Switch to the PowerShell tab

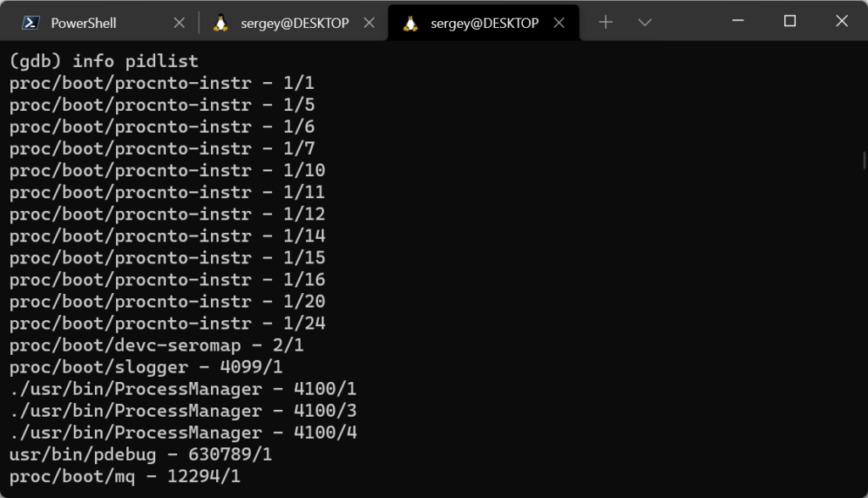click(x=83, y=23)
